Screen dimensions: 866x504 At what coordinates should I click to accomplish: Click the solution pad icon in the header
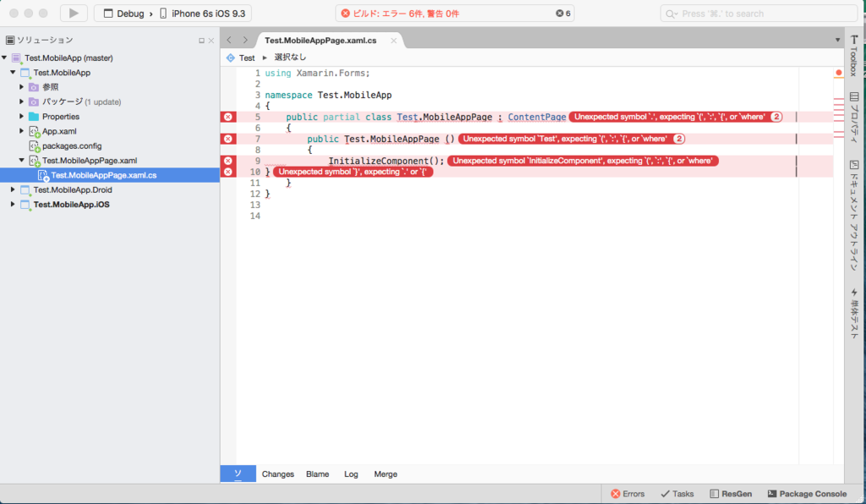(10, 40)
